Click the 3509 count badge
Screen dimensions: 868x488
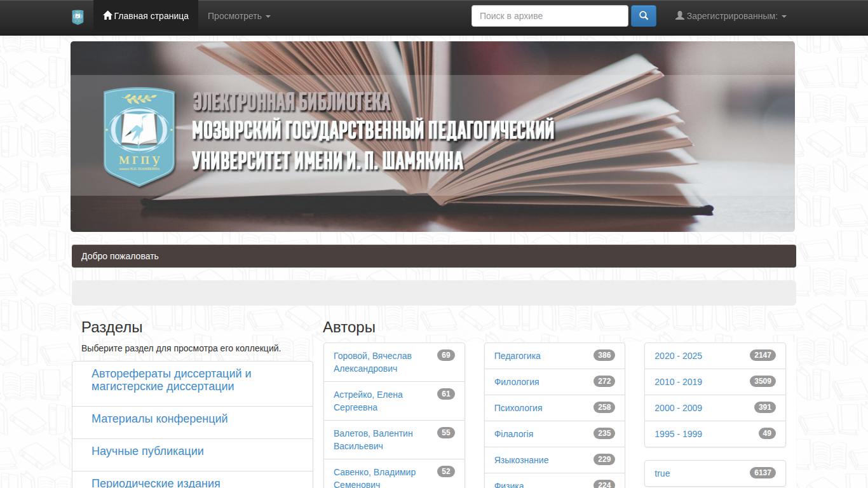763,381
